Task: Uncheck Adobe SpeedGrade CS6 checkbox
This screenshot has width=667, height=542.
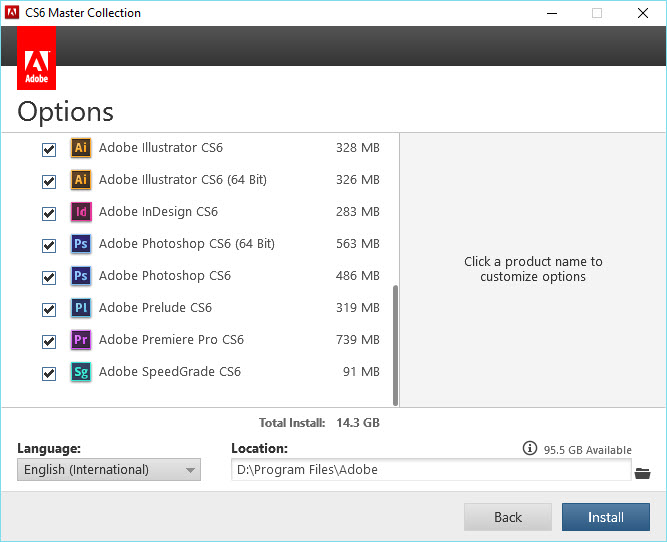Action: point(49,374)
